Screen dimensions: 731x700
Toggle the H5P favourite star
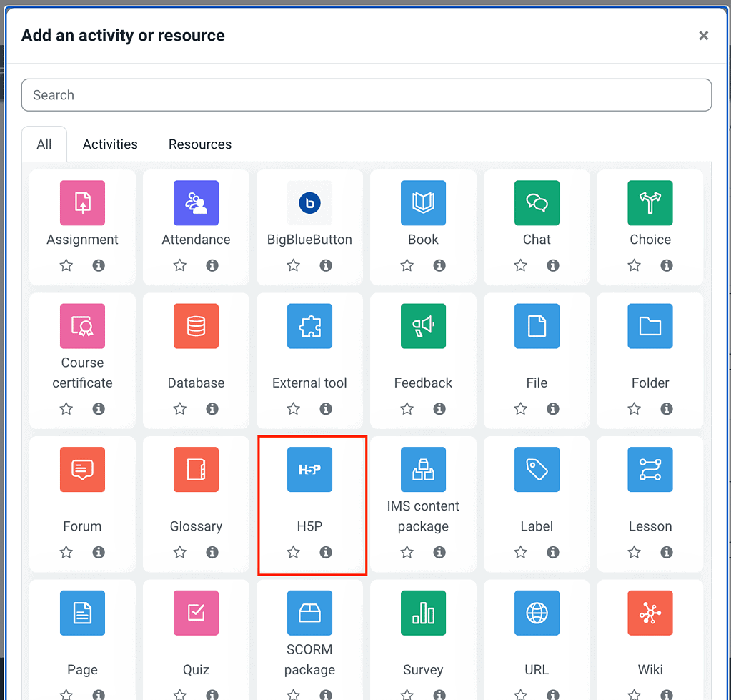click(x=293, y=552)
